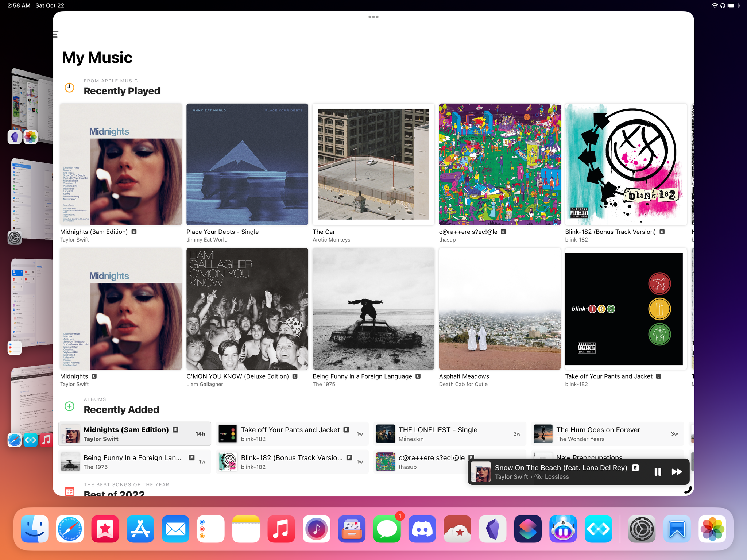Open The Car album by Arctic Monkeys
Viewport: 747px width, 560px height.
(373, 164)
